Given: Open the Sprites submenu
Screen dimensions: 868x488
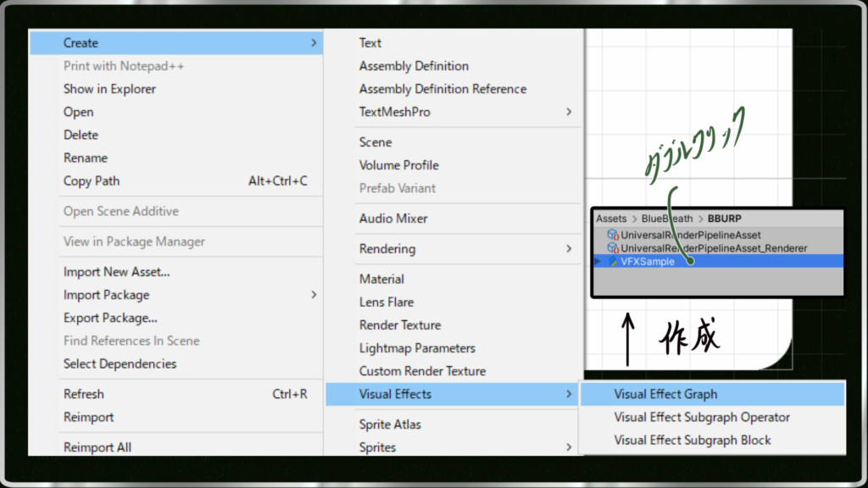Looking at the screenshot, I should [377, 446].
